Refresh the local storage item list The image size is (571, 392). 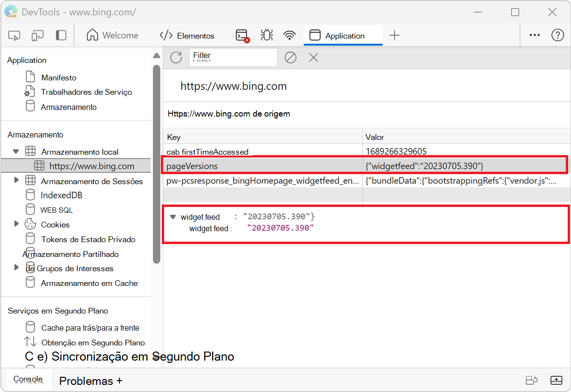coord(176,57)
